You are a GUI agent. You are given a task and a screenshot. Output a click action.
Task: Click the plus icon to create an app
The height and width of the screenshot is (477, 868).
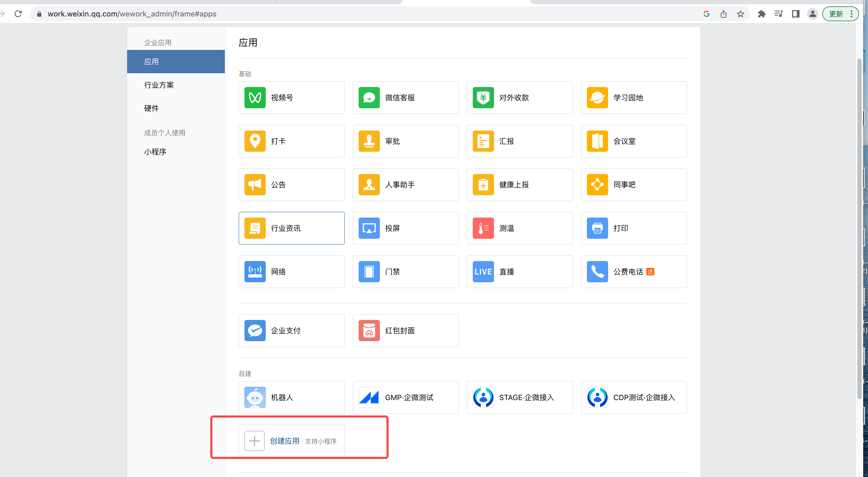click(x=254, y=441)
